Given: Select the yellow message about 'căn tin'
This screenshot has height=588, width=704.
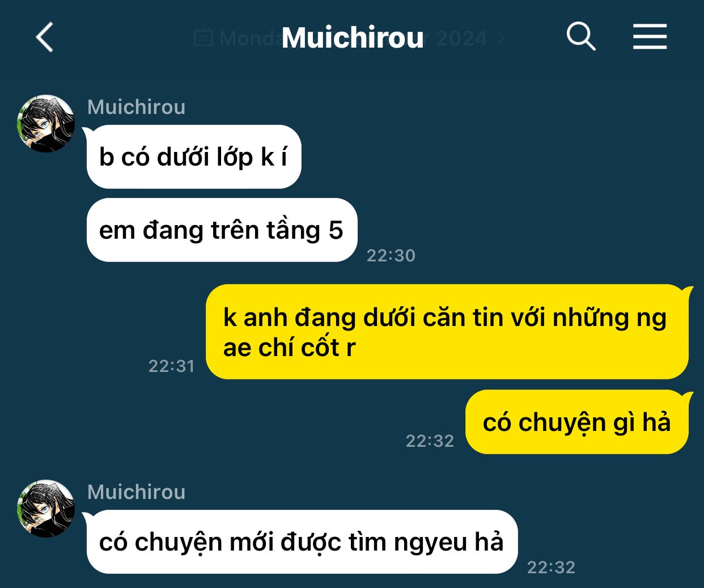Looking at the screenshot, I should point(447,332).
